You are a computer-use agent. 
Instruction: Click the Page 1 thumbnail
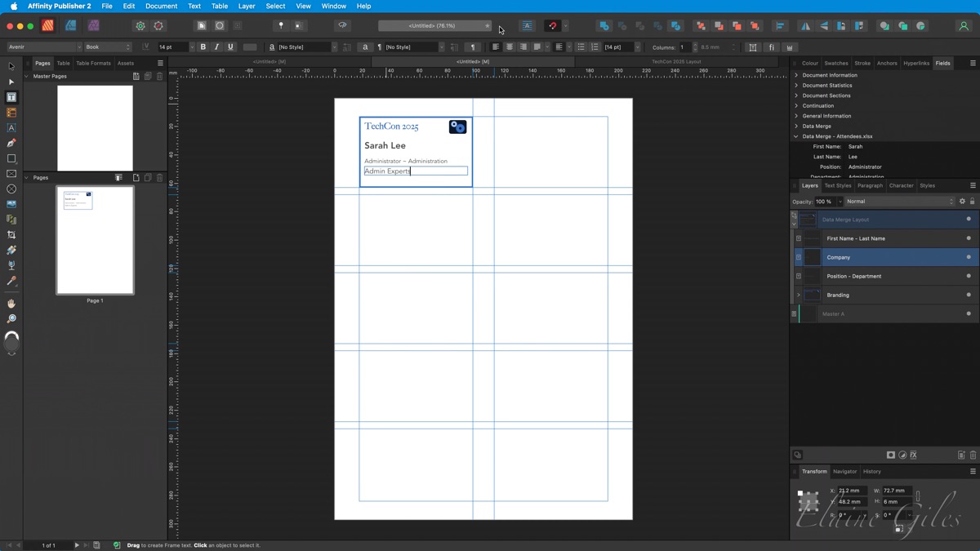[95, 240]
